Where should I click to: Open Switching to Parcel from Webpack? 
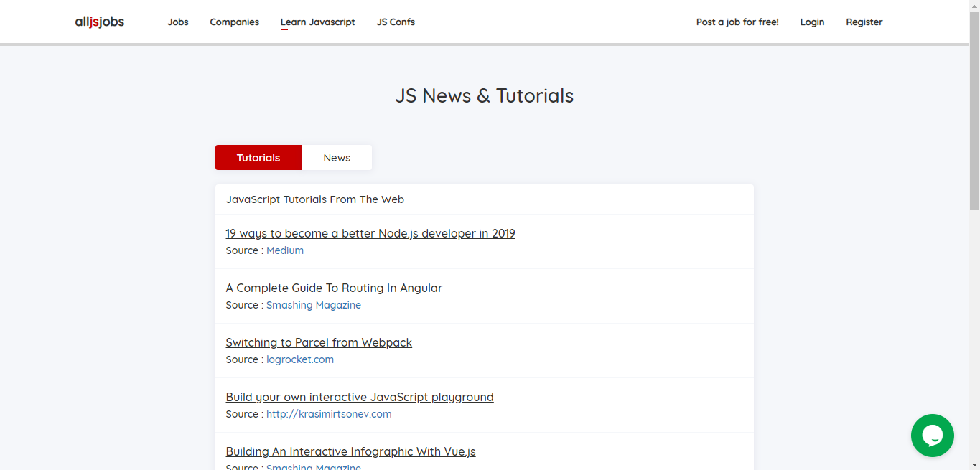pos(319,342)
